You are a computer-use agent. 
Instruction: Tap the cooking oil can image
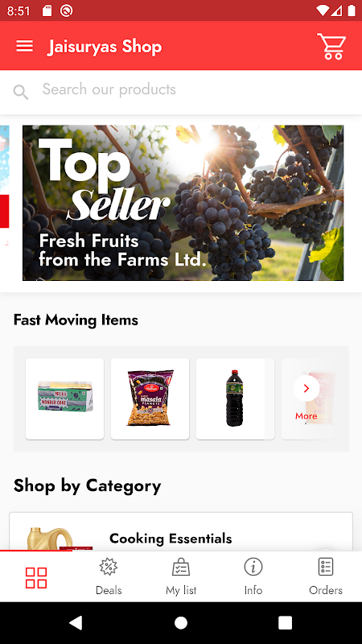click(50, 539)
